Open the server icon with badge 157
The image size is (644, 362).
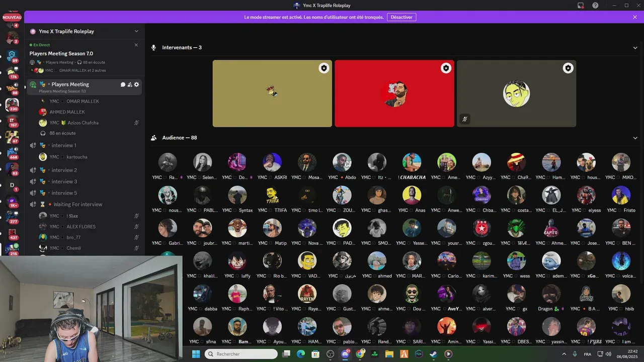[x=12, y=121]
